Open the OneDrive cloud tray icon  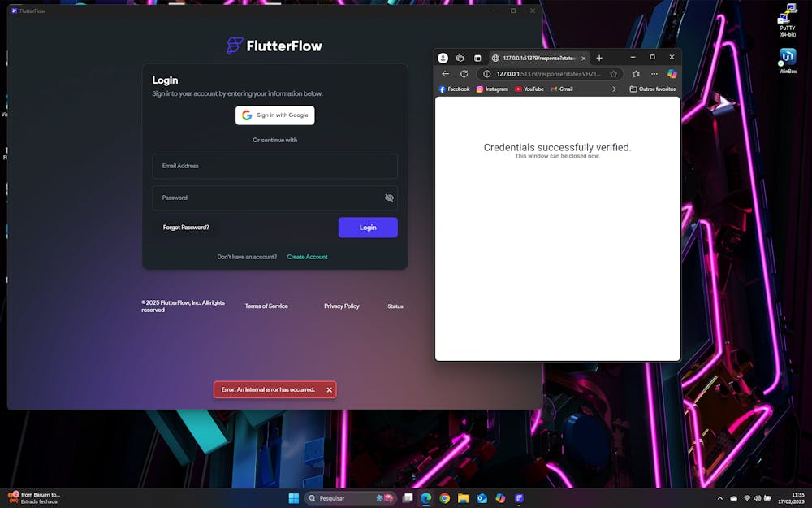tap(734, 498)
